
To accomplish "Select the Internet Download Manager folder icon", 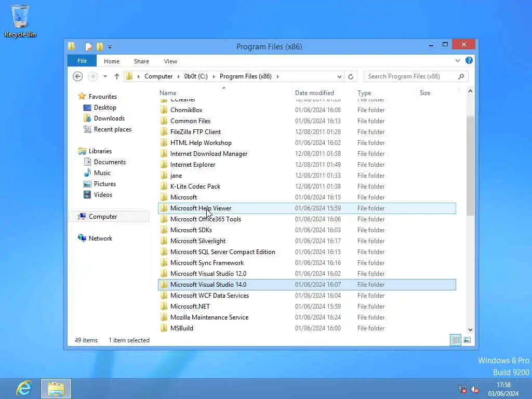I will coord(164,153).
